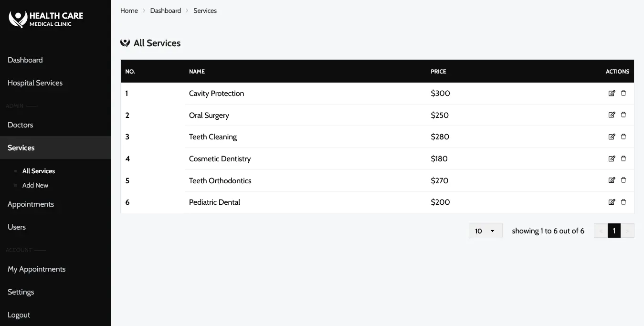Open Appointments in the sidebar
Image resolution: width=644 pixels, height=326 pixels.
click(x=55, y=204)
